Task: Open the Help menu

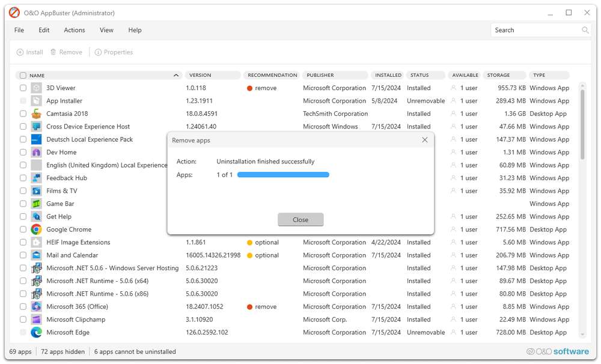Action: (135, 30)
